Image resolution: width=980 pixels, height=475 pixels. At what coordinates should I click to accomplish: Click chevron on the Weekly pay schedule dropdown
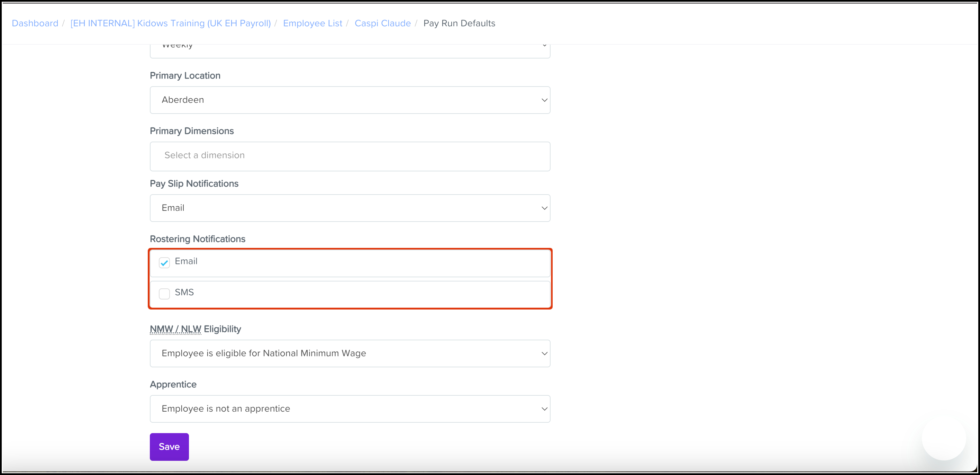(x=544, y=46)
